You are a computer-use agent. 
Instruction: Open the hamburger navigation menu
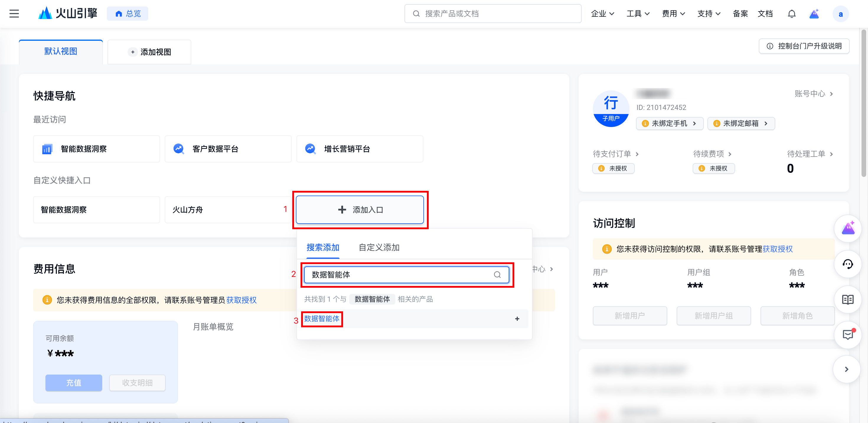[14, 14]
